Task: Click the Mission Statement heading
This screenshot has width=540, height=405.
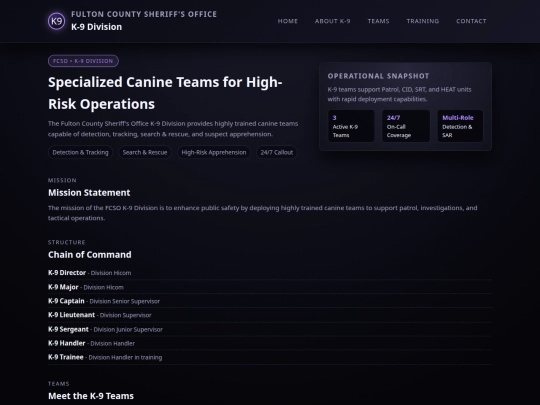Action: [89, 193]
